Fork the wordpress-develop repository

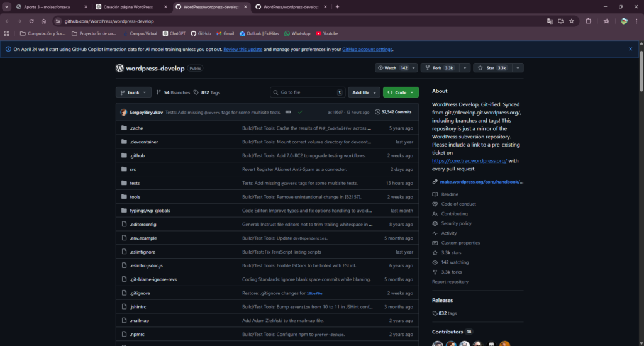(x=440, y=68)
